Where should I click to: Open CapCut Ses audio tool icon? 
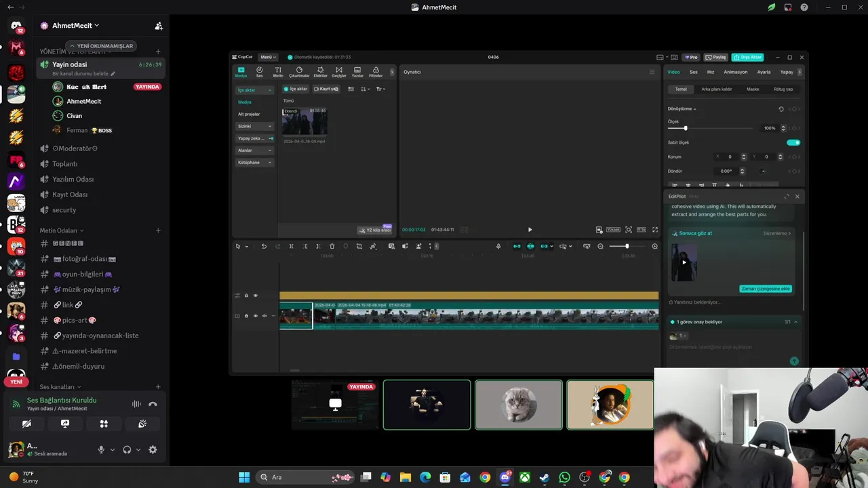tap(259, 72)
